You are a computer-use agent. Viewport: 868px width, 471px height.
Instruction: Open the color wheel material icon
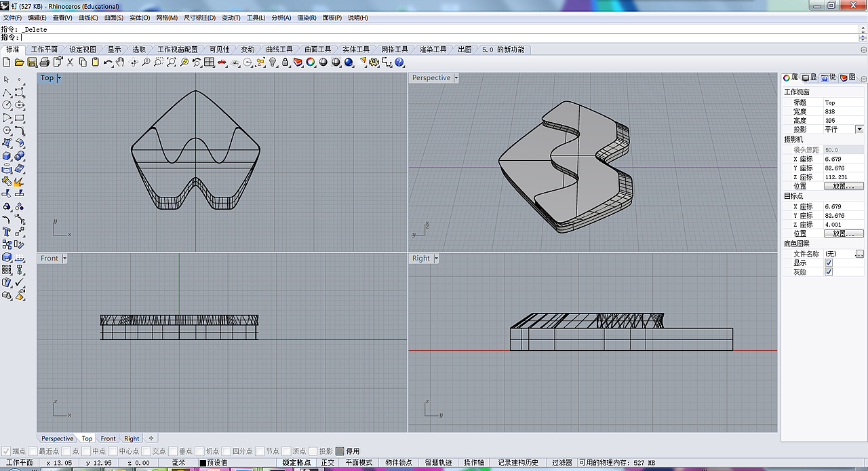311,62
